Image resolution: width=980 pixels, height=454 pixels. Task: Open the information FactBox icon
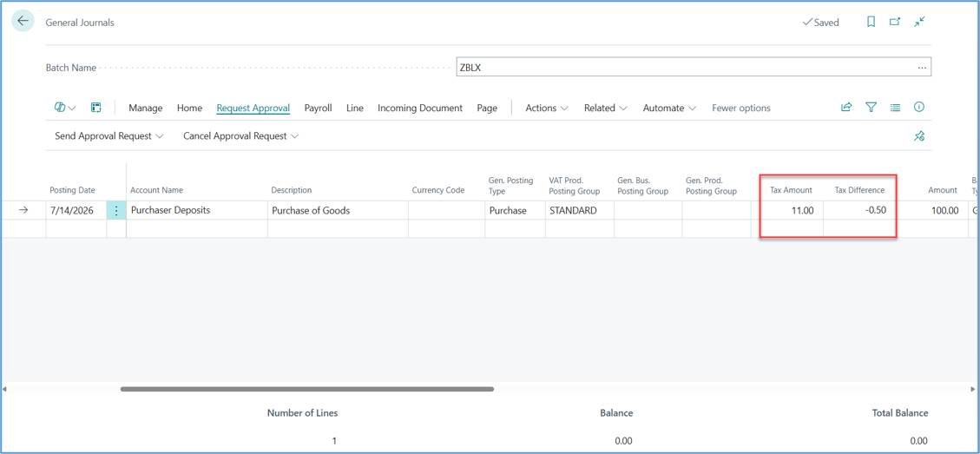pyautogui.click(x=918, y=107)
